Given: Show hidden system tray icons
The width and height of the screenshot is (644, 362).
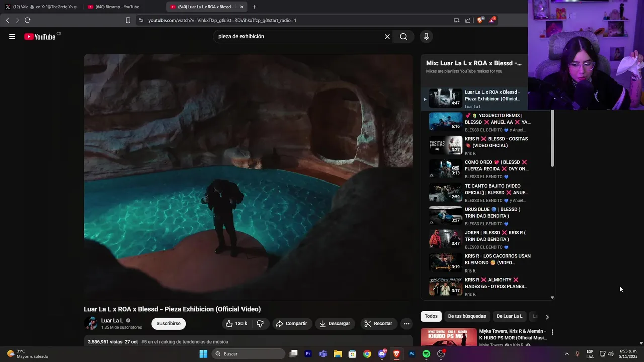Looking at the screenshot, I should (567, 354).
